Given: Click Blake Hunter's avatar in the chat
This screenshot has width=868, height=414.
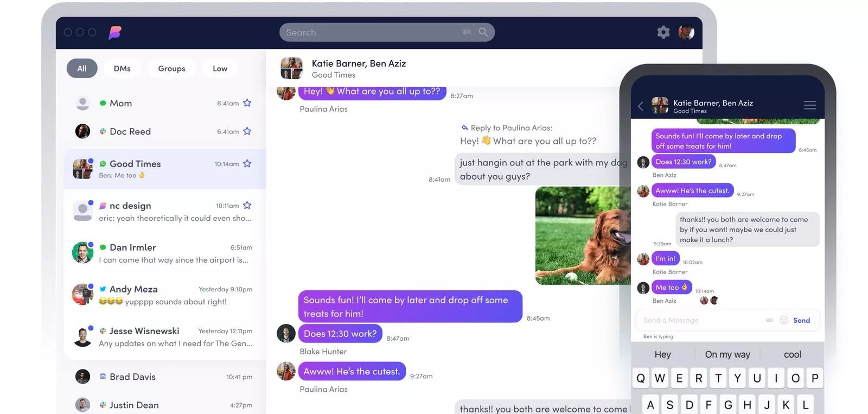Looking at the screenshot, I should pyautogui.click(x=286, y=334).
